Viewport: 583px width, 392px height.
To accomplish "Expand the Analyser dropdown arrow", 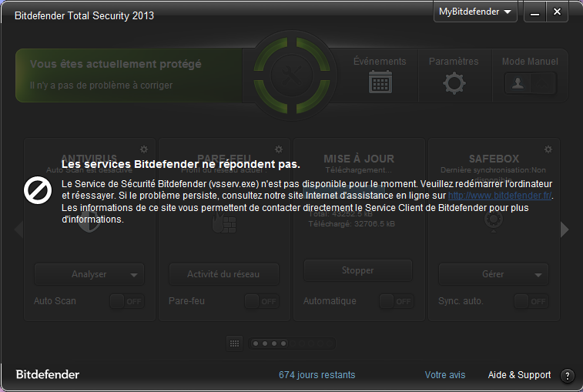I will [134, 275].
